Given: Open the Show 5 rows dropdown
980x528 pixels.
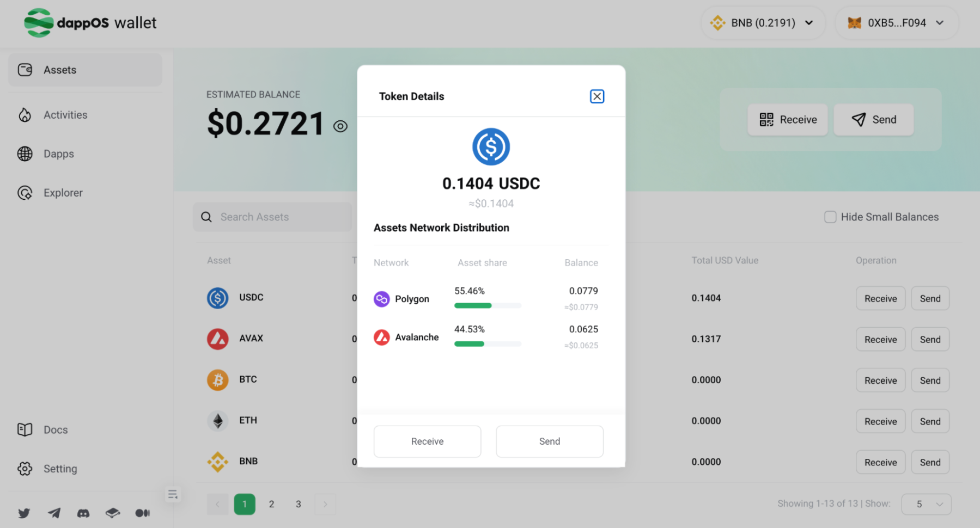Looking at the screenshot, I should pyautogui.click(x=926, y=504).
